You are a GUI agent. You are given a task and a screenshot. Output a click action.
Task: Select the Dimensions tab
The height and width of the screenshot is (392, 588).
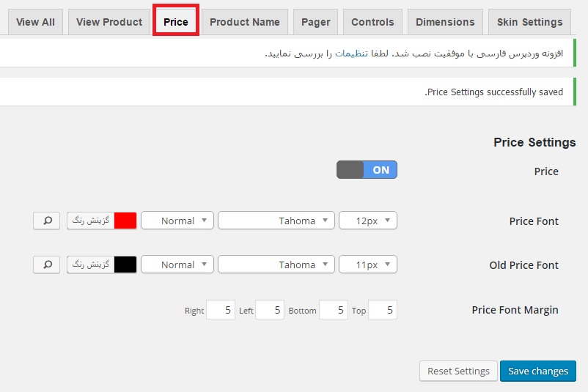[445, 22]
